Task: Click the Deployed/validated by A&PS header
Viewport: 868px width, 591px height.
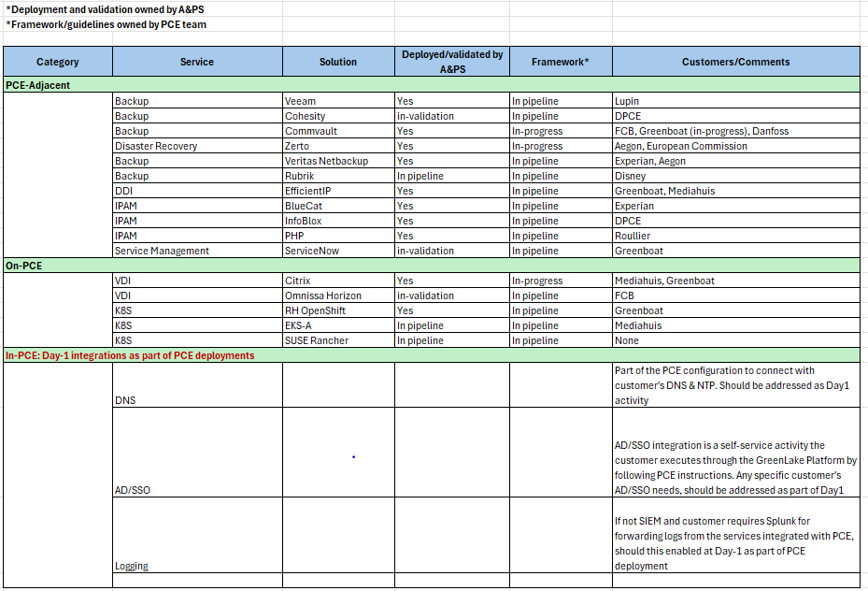Action: pyautogui.click(x=452, y=62)
